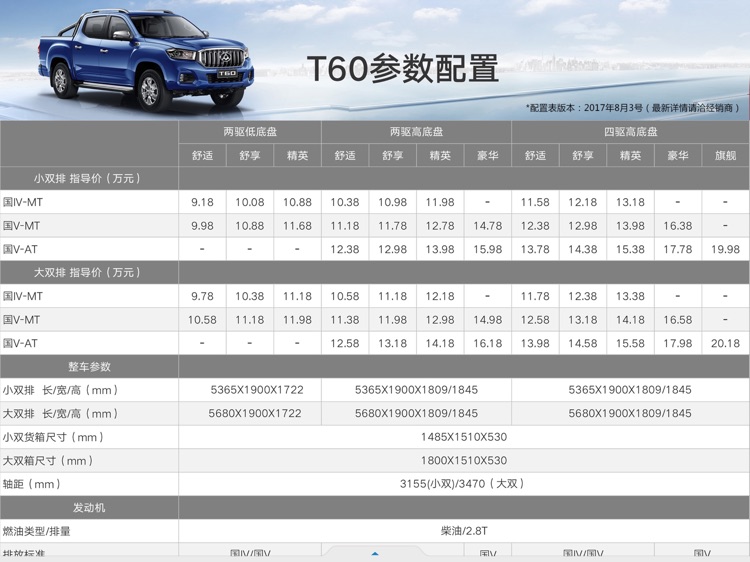Select the 整车参数 section header
The image size is (750, 562).
pyautogui.click(x=89, y=366)
